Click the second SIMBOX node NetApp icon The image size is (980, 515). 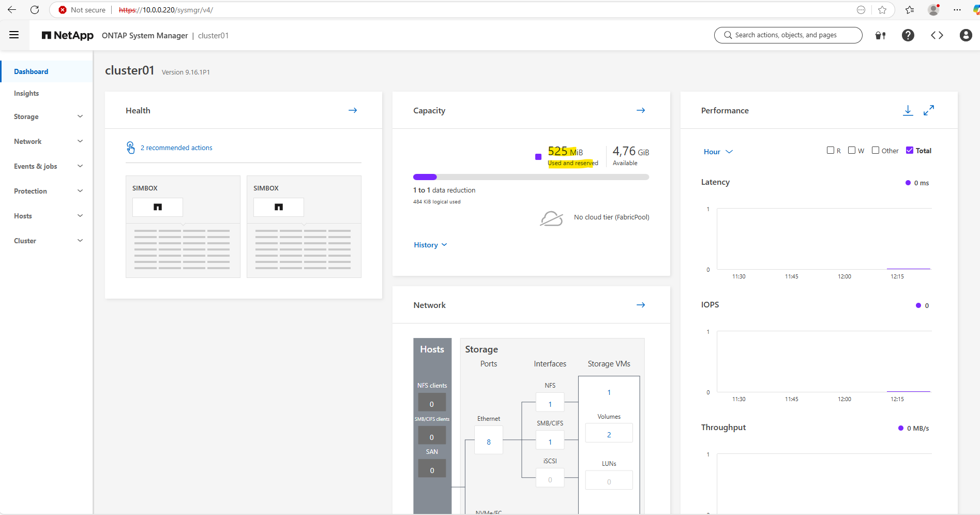279,207
